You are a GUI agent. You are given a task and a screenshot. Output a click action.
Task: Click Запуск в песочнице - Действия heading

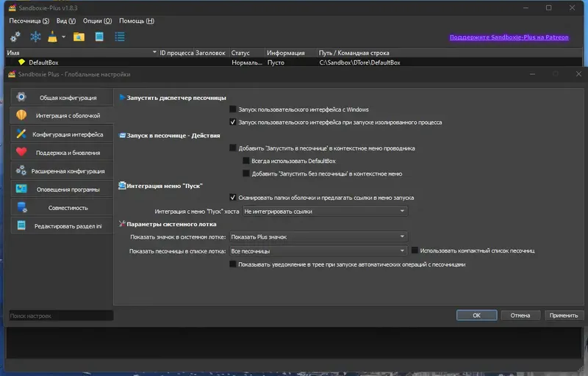(x=173, y=136)
